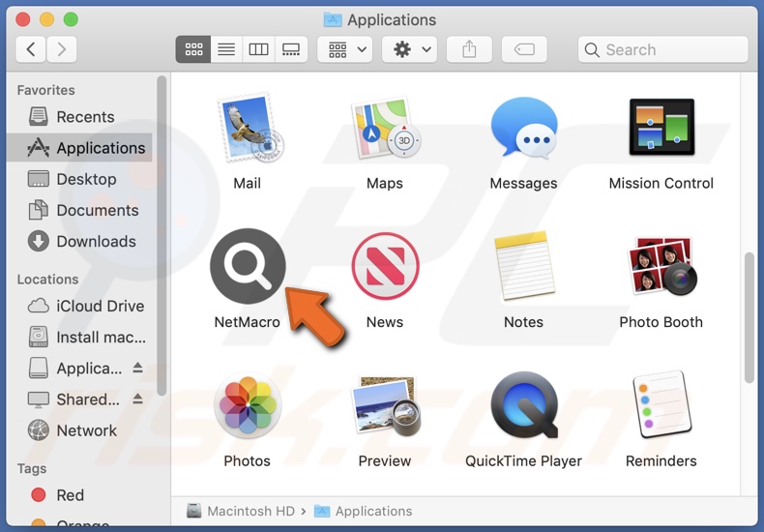Click the Tags section header
The height and width of the screenshot is (532, 764).
pos(32,469)
